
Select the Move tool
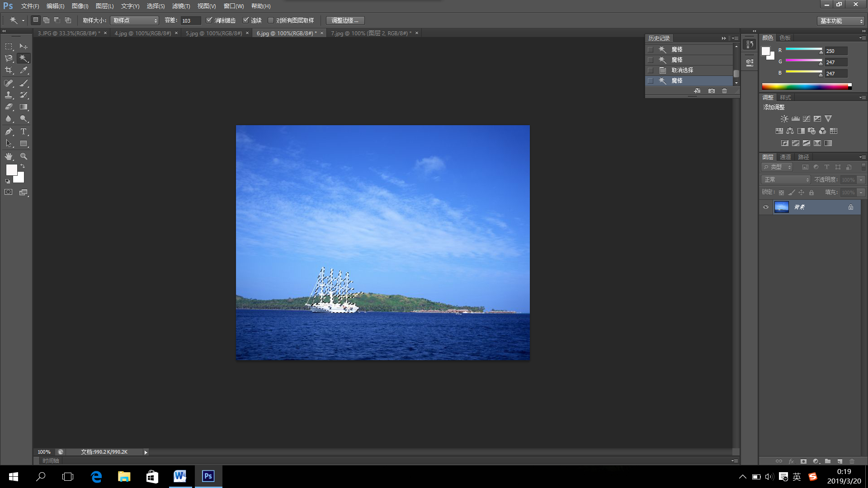pyautogui.click(x=24, y=47)
